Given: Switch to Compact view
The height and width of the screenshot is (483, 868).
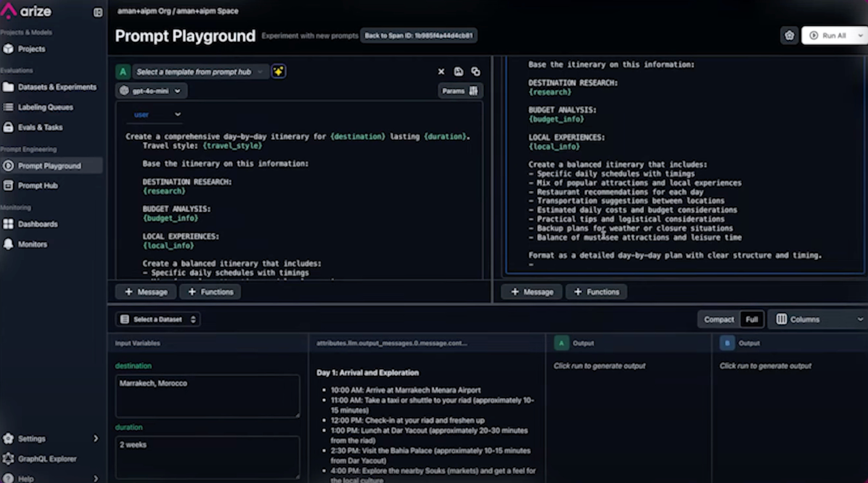Looking at the screenshot, I should point(718,319).
